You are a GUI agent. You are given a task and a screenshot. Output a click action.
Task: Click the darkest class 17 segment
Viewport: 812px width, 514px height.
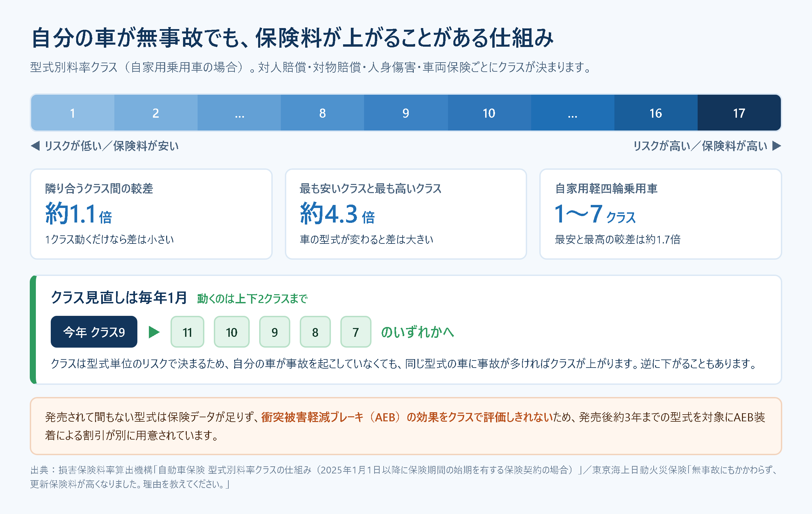(739, 113)
